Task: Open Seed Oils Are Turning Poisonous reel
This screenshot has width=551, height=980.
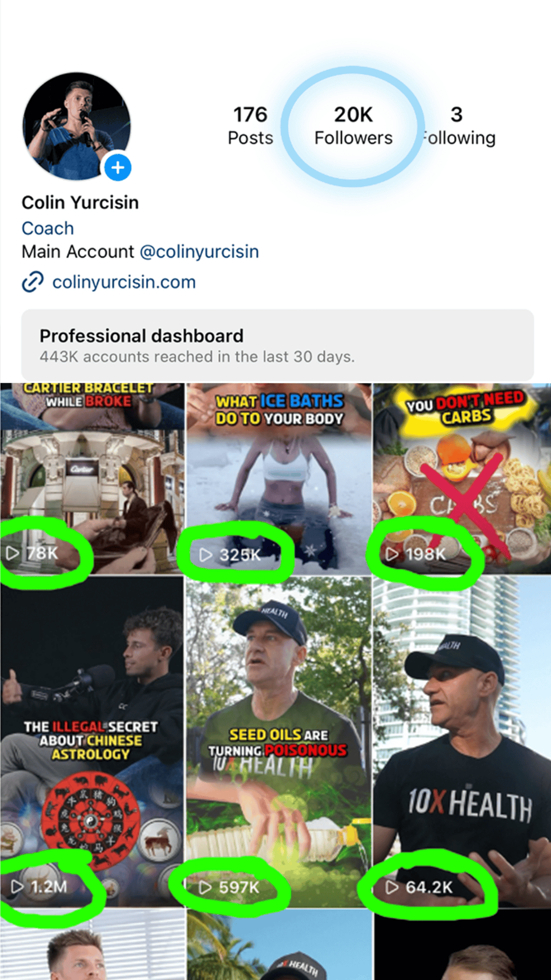Action: pos(279,742)
